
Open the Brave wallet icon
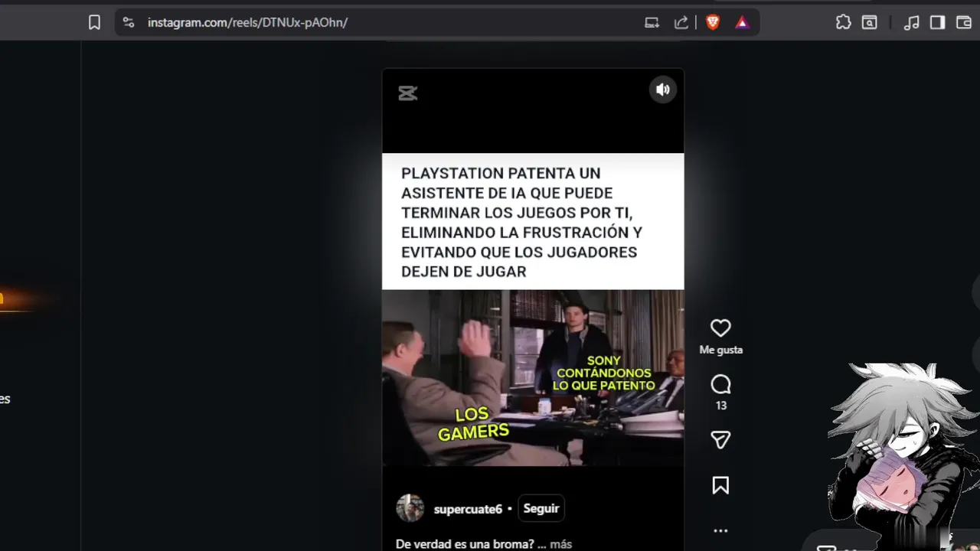pos(964,22)
